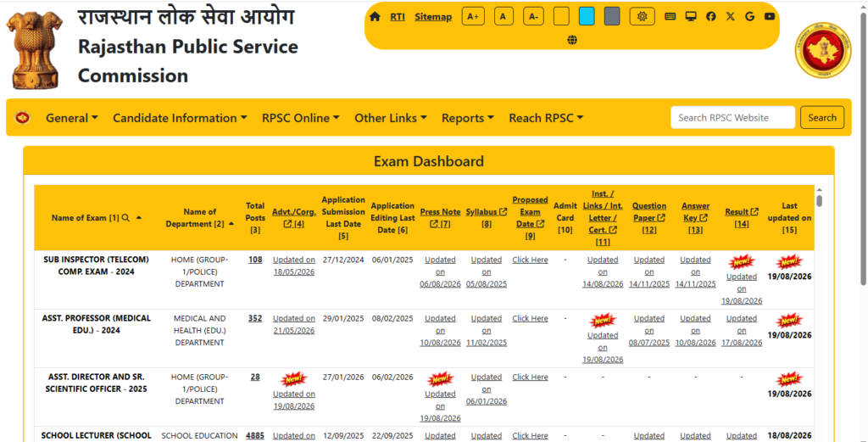The height and width of the screenshot is (442, 868).
Task: Click the screen reader monitor icon
Action: 690,17
